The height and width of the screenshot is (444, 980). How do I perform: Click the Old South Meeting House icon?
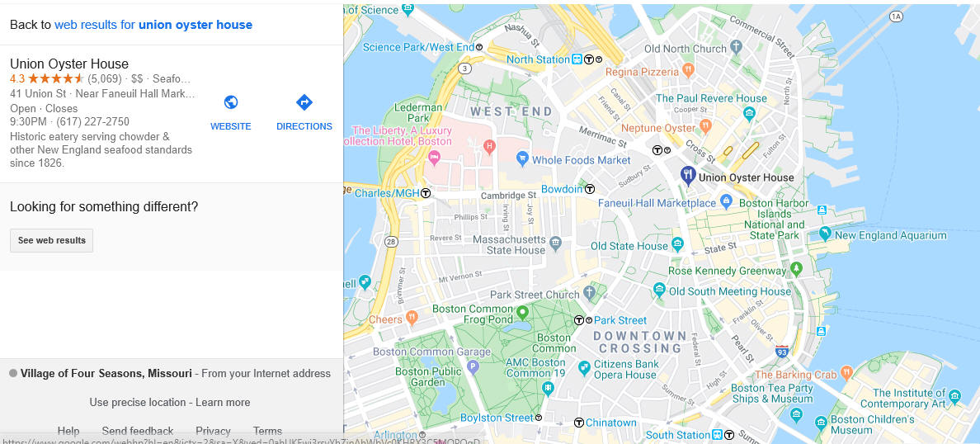659,289
